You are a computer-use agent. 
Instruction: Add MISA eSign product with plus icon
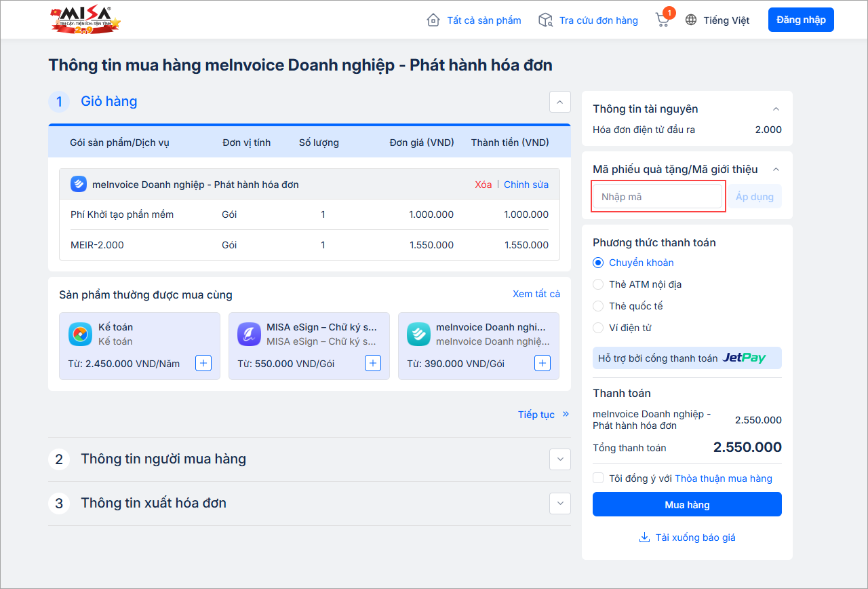coord(373,364)
